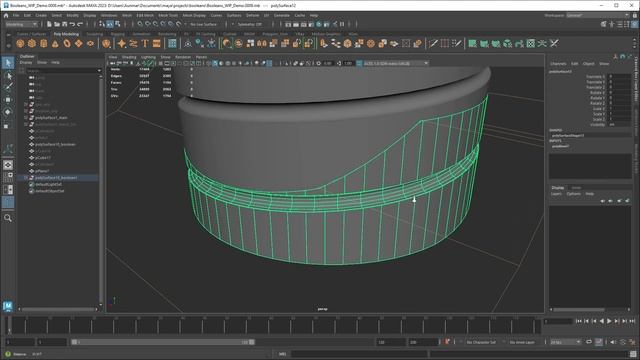
Task: Click the save scene icon
Action: point(64,24)
